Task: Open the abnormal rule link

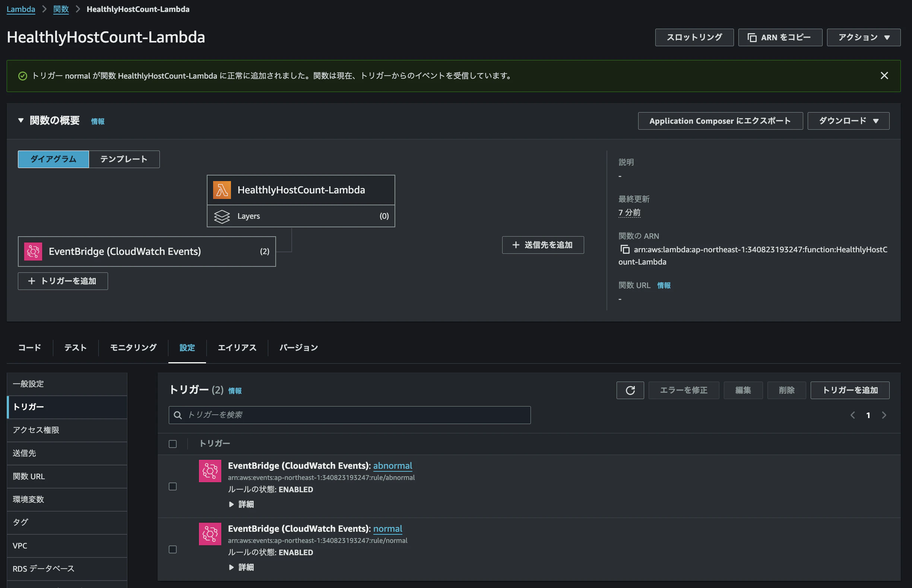Action: pyautogui.click(x=392, y=466)
